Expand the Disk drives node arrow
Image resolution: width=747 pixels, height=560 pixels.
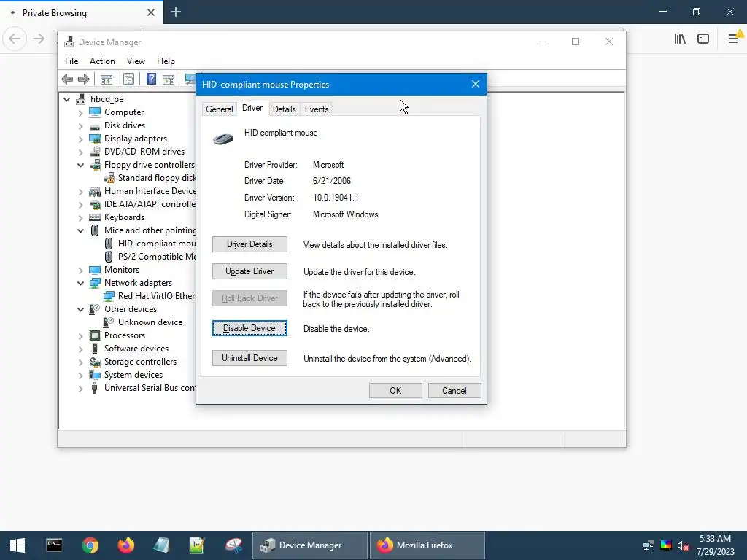tap(80, 125)
